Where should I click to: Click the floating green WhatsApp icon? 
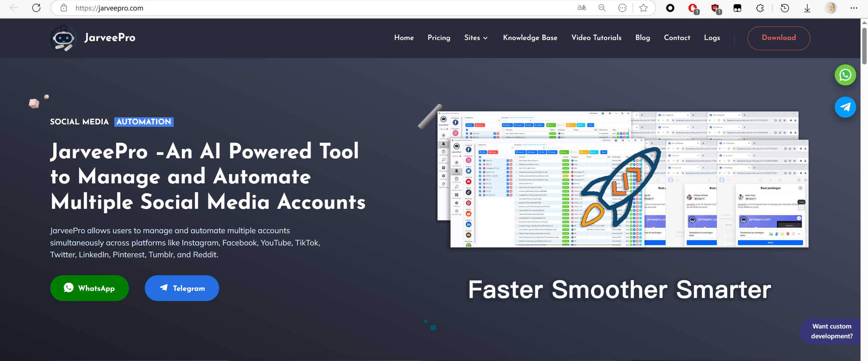(x=845, y=75)
